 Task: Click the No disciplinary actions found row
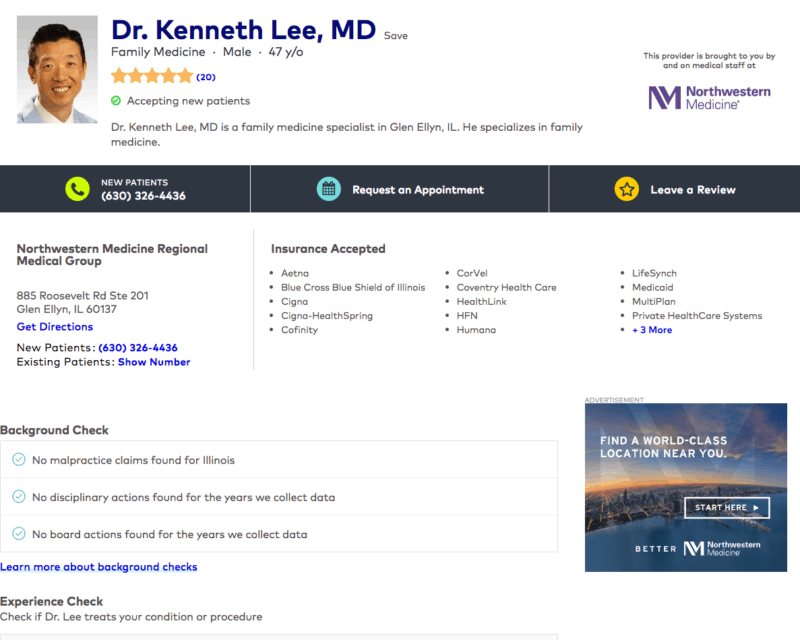(x=279, y=497)
